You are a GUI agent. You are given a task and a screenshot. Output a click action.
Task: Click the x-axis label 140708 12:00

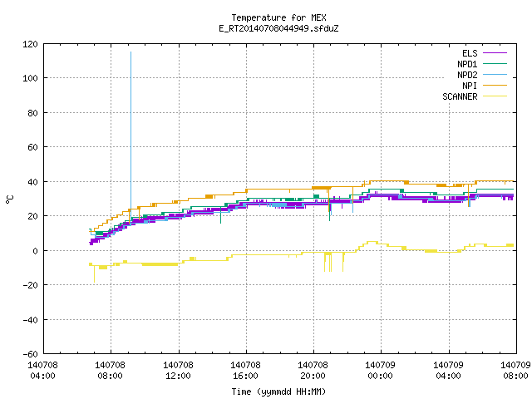click(x=178, y=371)
